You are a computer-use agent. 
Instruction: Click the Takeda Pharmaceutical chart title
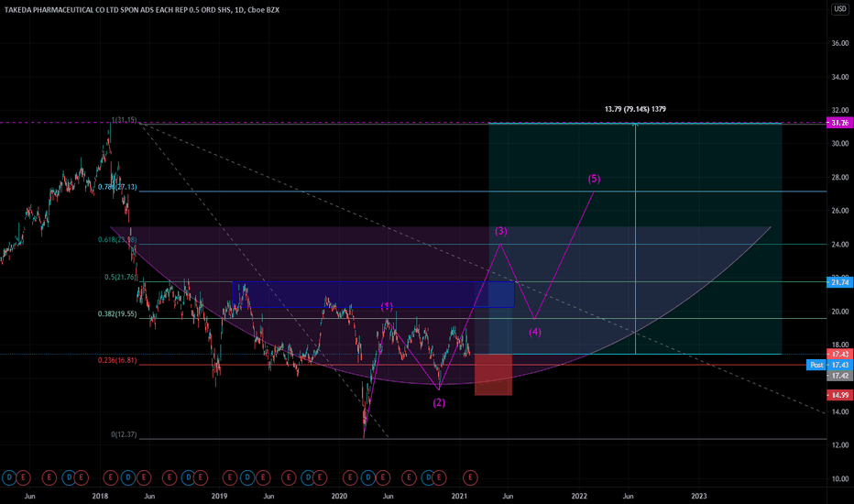coord(142,10)
